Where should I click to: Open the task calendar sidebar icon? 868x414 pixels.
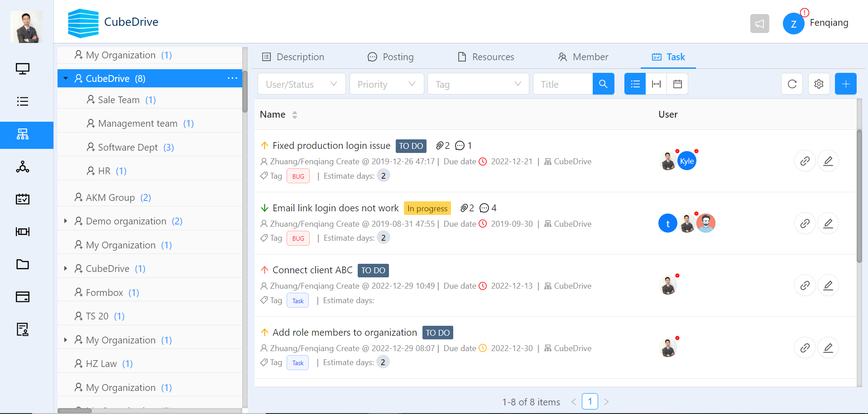tap(23, 199)
